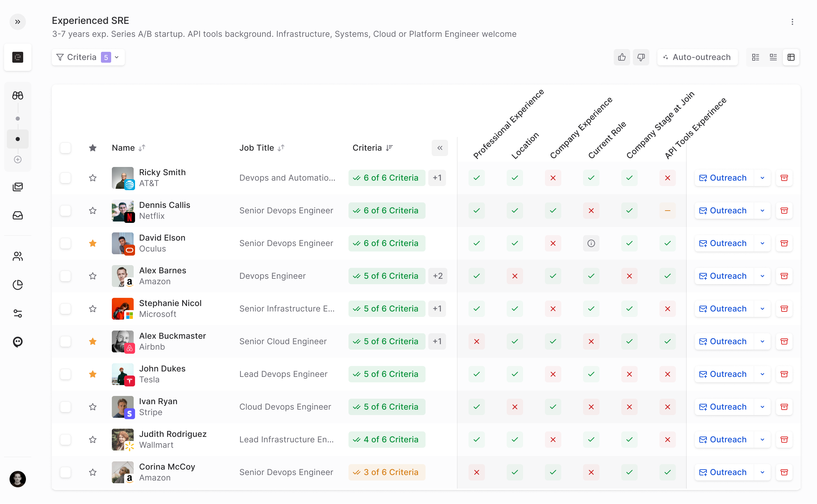Click the info icon in David Elson's row
The width and height of the screenshot is (817, 504).
[x=591, y=243]
